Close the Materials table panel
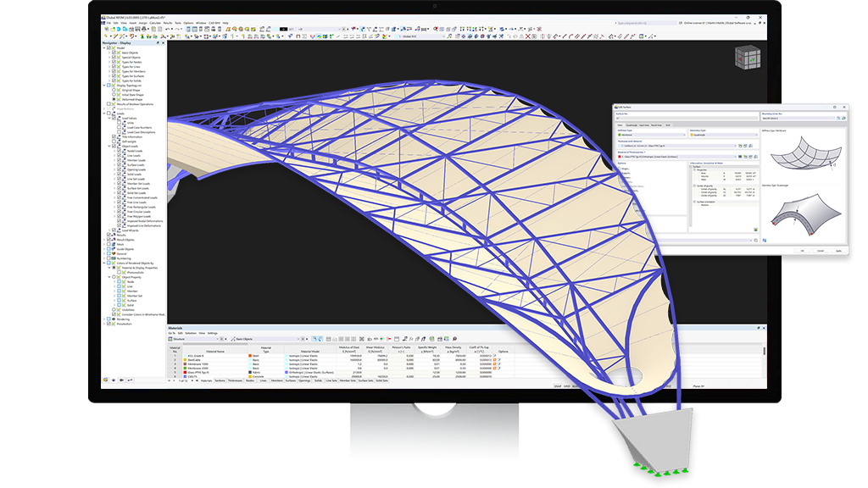Image resolution: width=868 pixels, height=488 pixels. coord(764,328)
